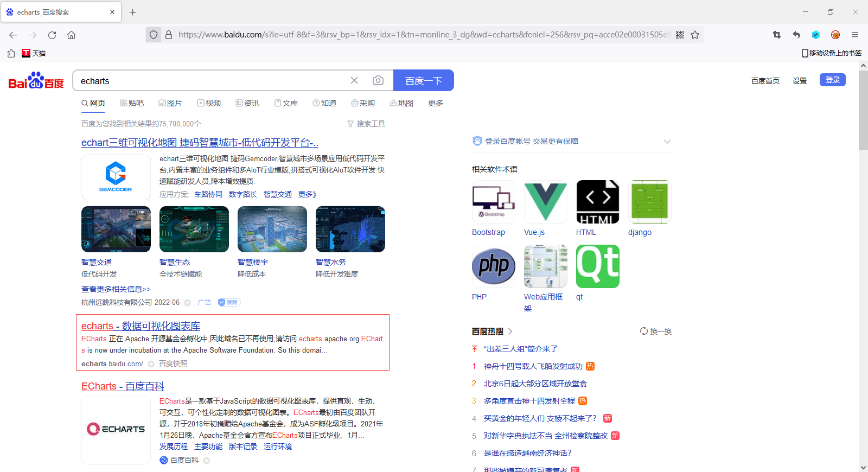Show tracking protection shield info

154,35
